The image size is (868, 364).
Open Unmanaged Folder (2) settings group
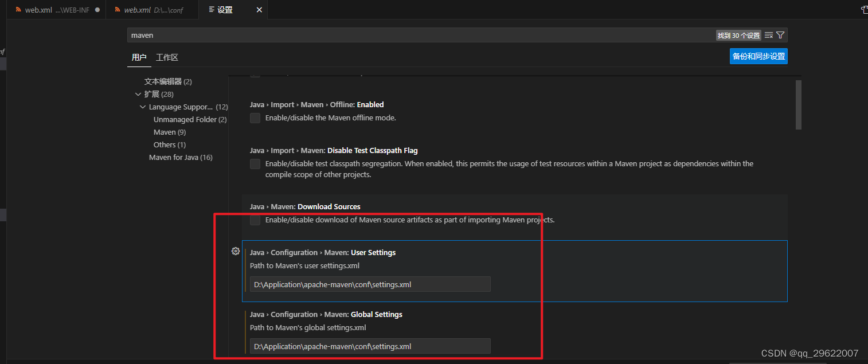click(190, 120)
